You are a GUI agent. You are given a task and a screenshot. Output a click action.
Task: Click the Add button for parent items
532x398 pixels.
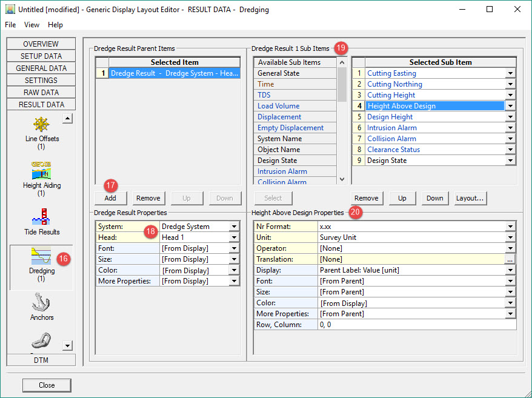pos(110,198)
